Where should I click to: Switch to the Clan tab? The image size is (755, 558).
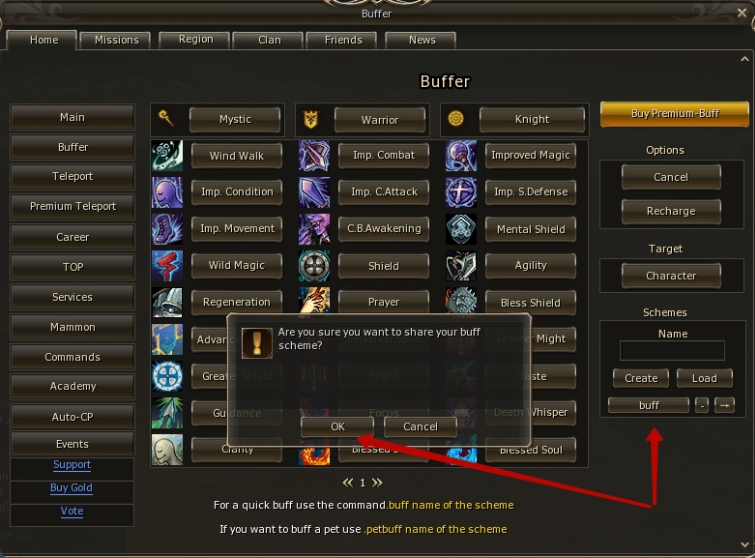[269, 40]
